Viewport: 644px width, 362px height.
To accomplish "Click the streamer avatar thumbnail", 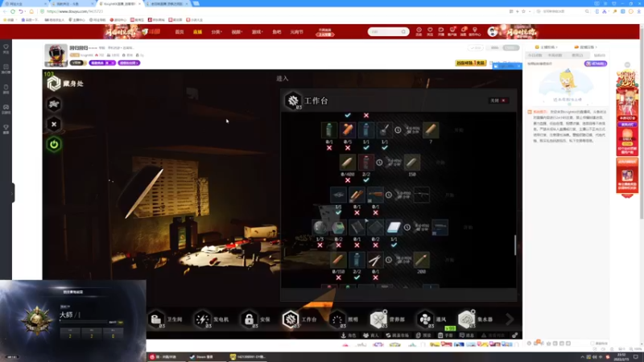I will (56, 55).
